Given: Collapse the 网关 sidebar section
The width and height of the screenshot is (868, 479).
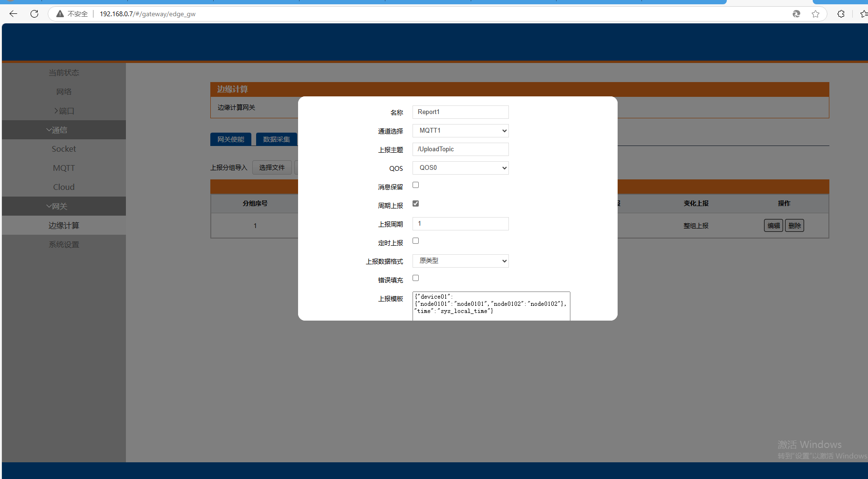Looking at the screenshot, I should point(64,206).
